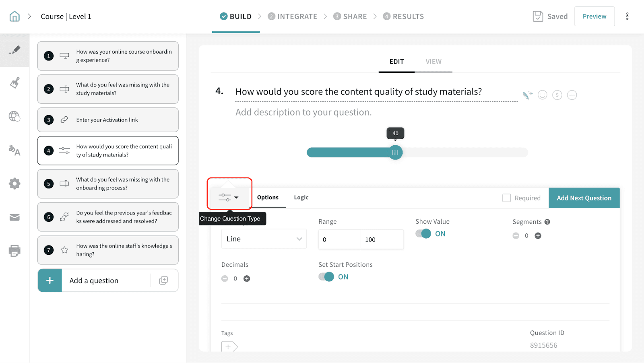Click the slider handle at 40
644x363 pixels.
pyautogui.click(x=395, y=153)
